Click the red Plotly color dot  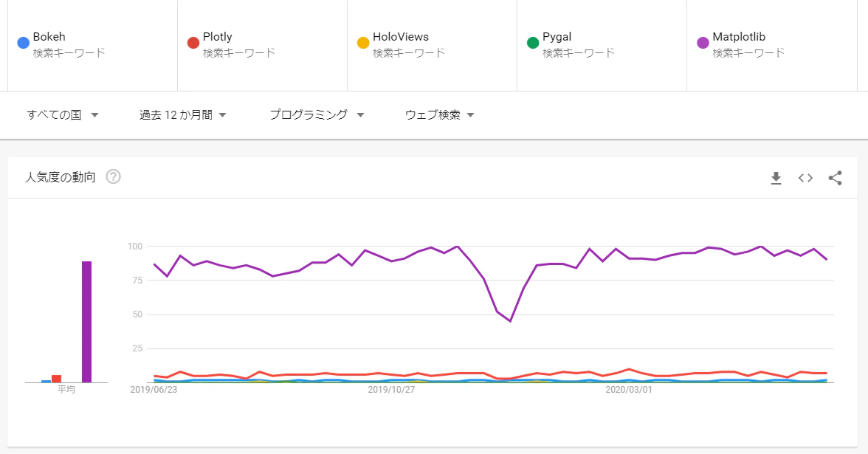(193, 43)
